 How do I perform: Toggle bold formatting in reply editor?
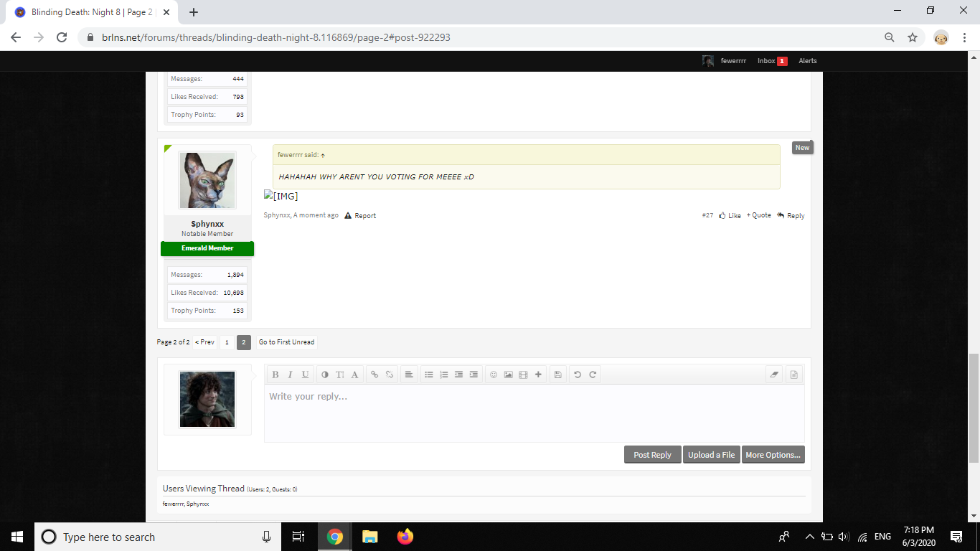tap(275, 375)
